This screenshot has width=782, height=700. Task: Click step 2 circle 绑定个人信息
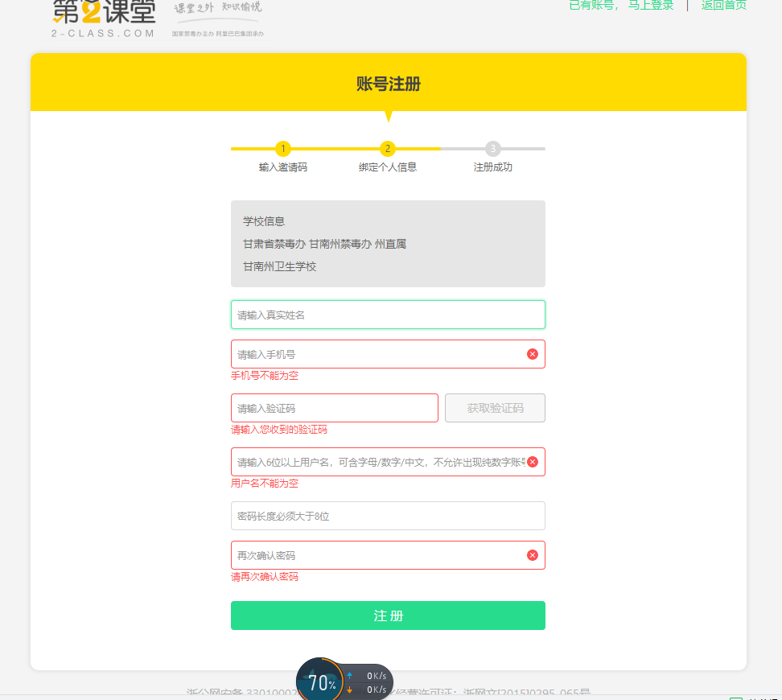388,149
